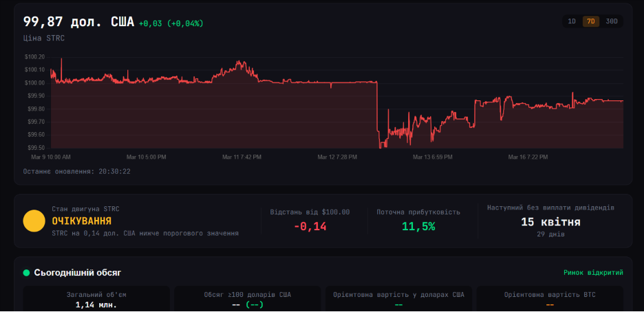Click the Останнє оновлення timestamp
Image resolution: width=644 pixels, height=312 pixels.
tap(77, 171)
